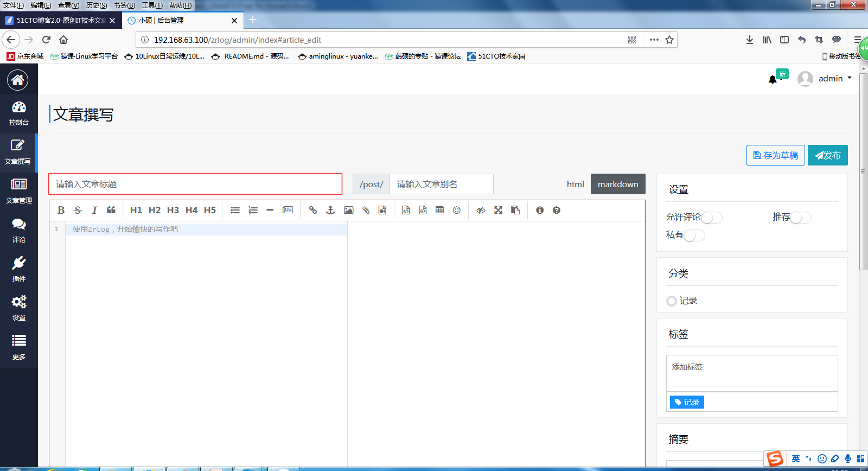Open 文章管理 in sidebar

(19, 192)
